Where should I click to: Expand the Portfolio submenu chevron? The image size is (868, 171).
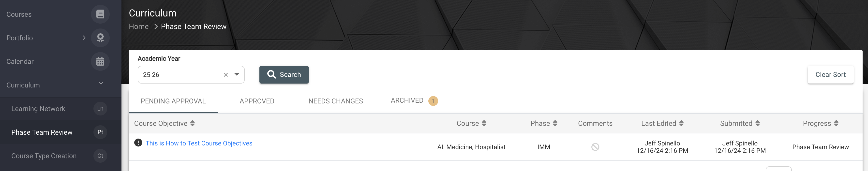(84, 38)
